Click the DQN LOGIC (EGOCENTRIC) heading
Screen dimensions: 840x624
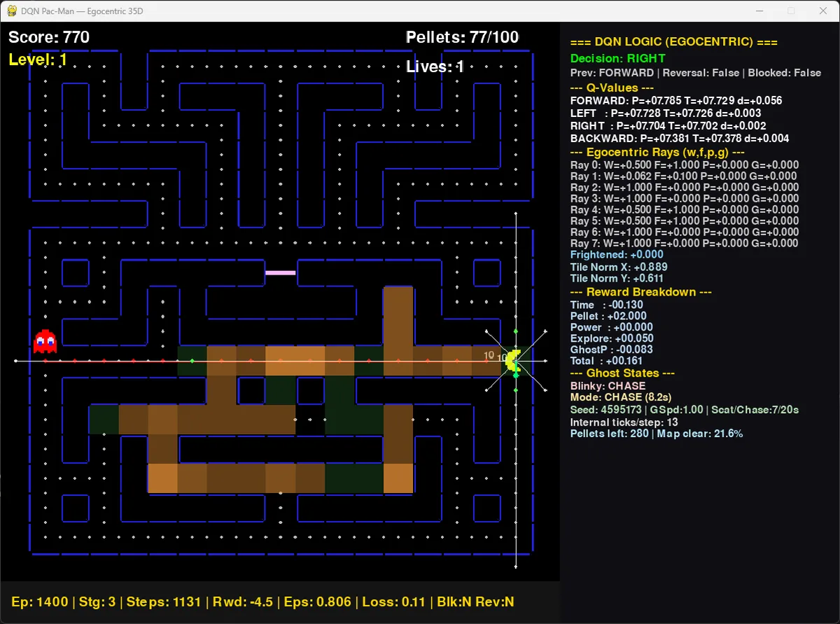(x=674, y=43)
